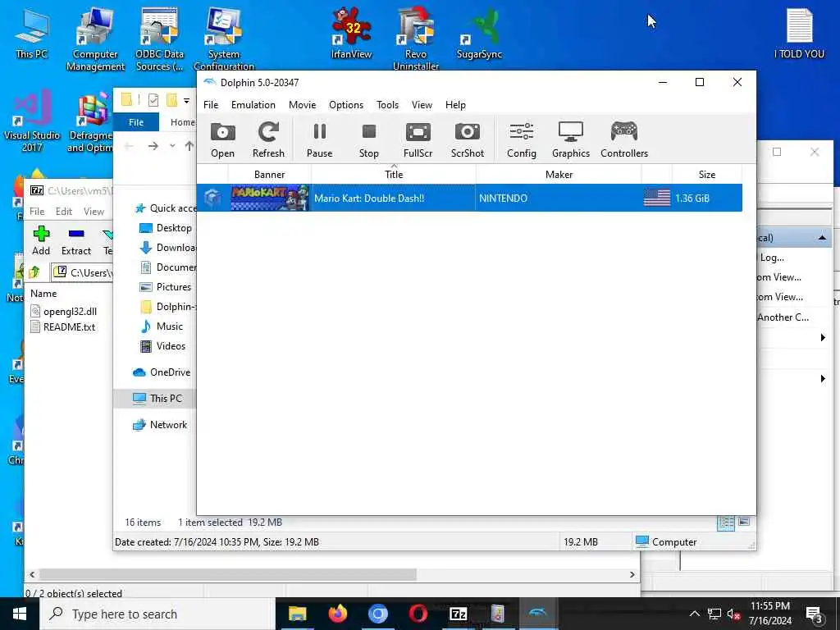Viewport: 840px width, 630px height.
Task: Take a screenshot with the ScrShot icon
Action: click(467, 139)
